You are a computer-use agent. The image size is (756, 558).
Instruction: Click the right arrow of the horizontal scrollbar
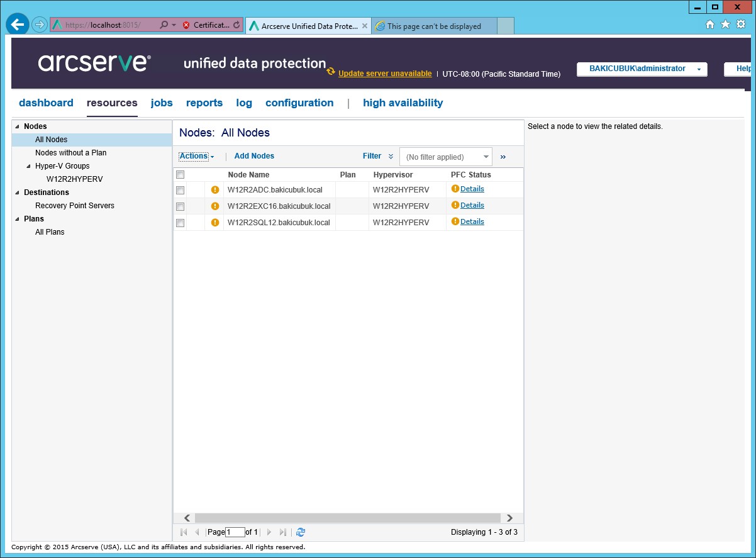point(509,518)
